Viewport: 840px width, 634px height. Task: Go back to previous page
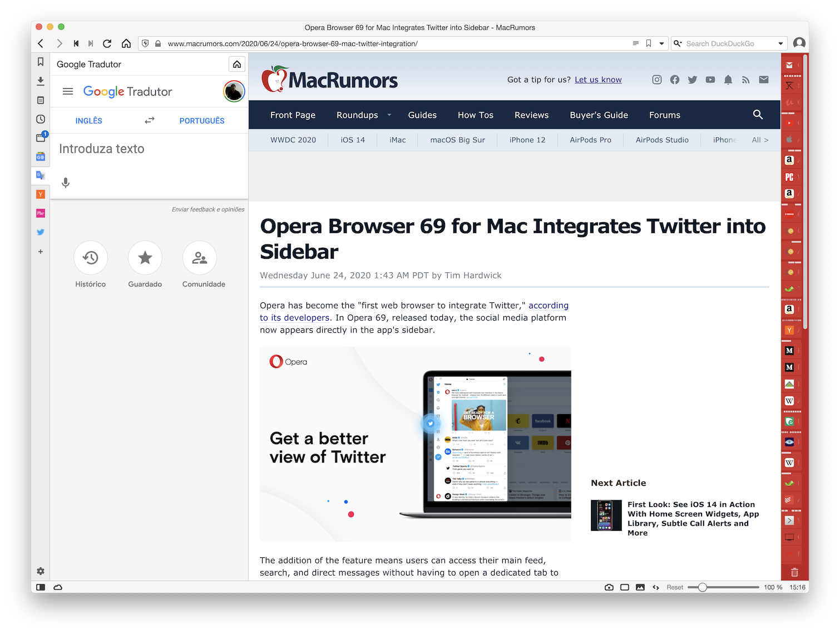(41, 43)
